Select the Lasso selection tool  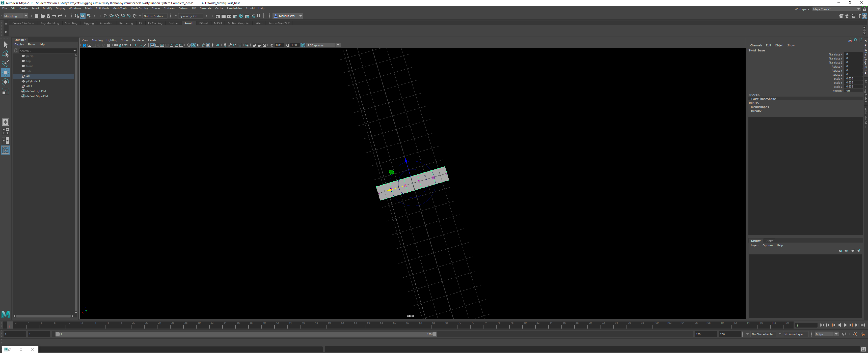pos(5,54)
